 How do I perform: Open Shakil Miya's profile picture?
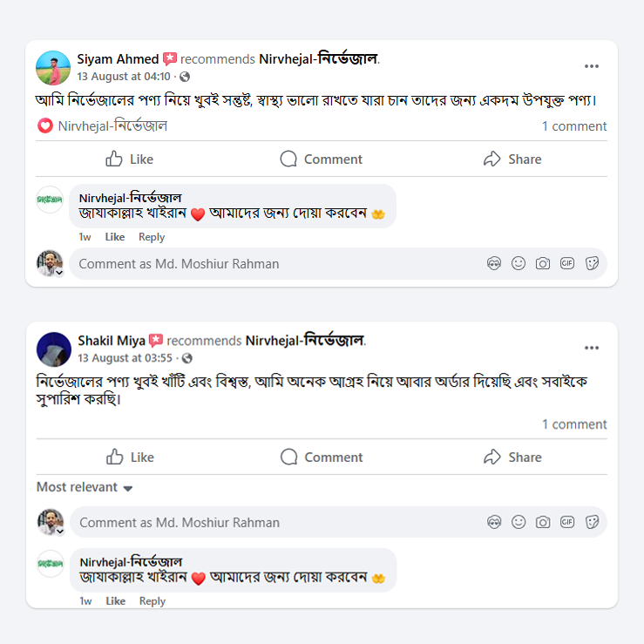pos(53,349)
